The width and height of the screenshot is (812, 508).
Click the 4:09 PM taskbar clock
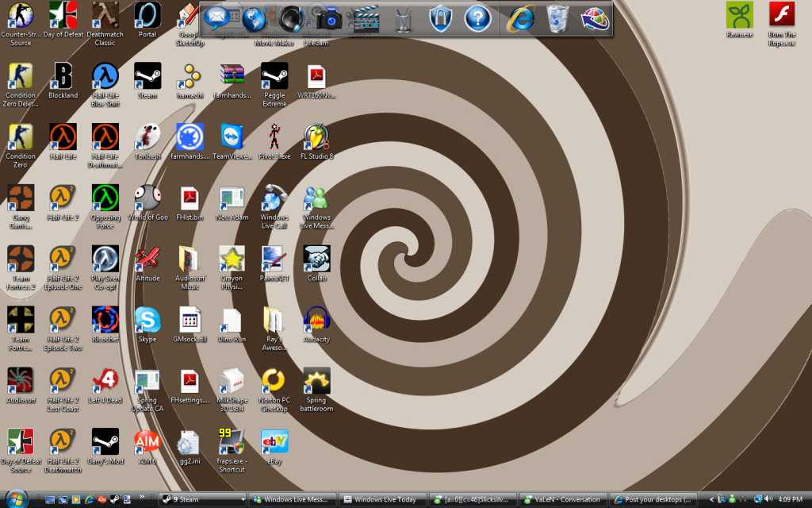[791, 500]
